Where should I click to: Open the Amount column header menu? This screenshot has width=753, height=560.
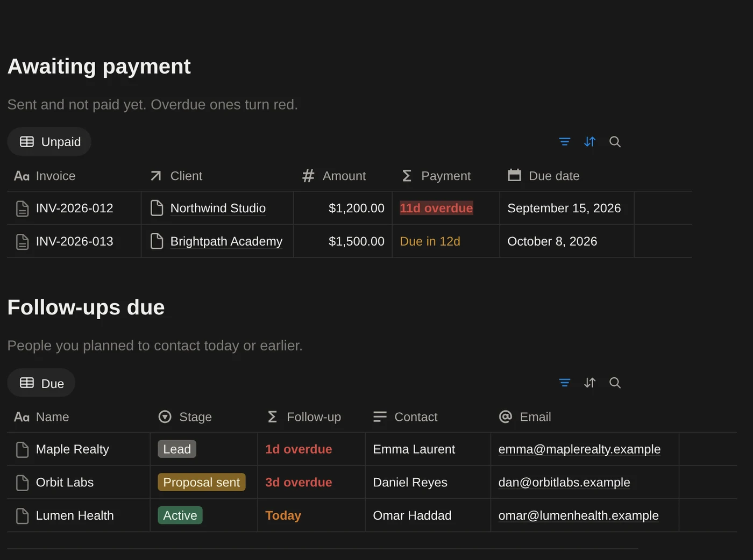[343, 176]
